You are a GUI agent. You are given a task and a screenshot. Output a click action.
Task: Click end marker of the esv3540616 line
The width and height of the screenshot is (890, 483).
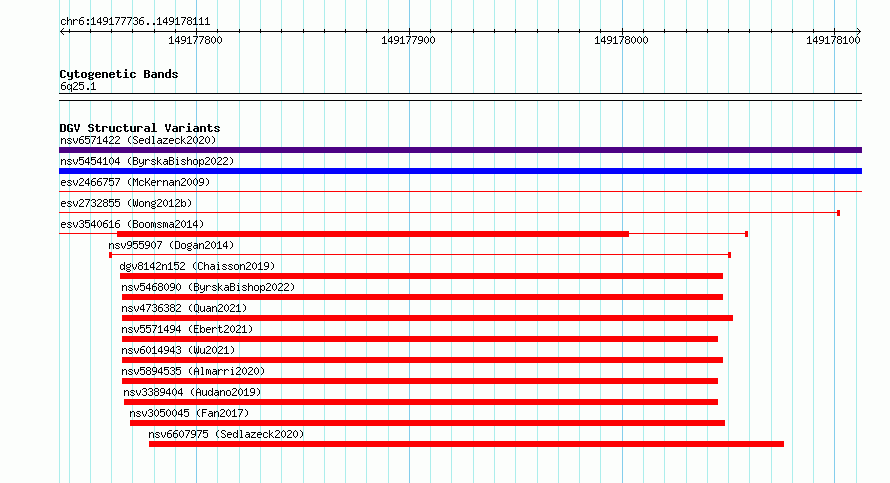click(x=746, y=234)
